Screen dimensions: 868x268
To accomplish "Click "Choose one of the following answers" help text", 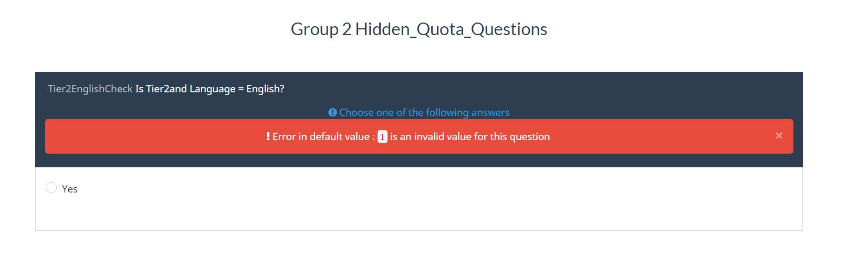I will click(x=424, y=112).
